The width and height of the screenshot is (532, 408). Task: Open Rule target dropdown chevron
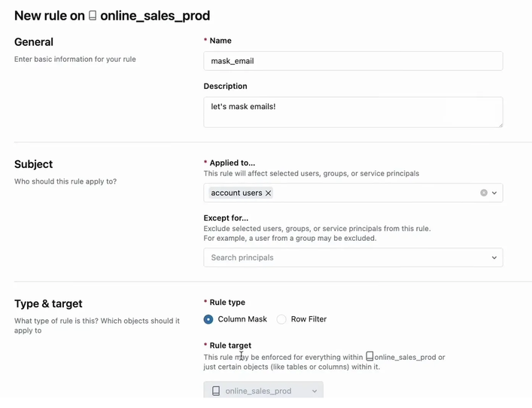coord(315,391)
